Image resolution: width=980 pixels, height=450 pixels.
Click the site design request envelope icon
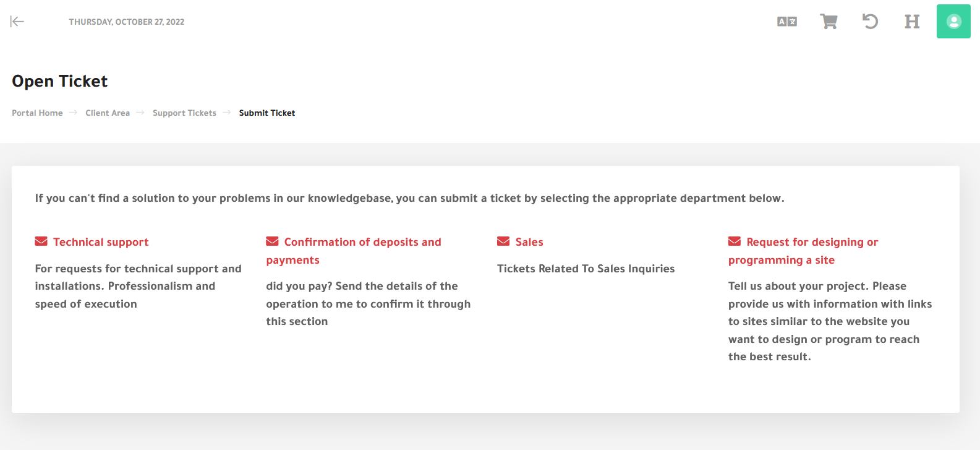point(735,241)
